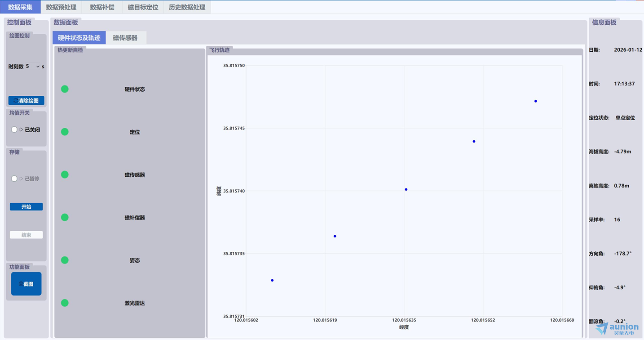Viewport: 644px width, 340px height.
Task: Toggle the 存储 已暂停 radio button
Action: tap(14, 179)
